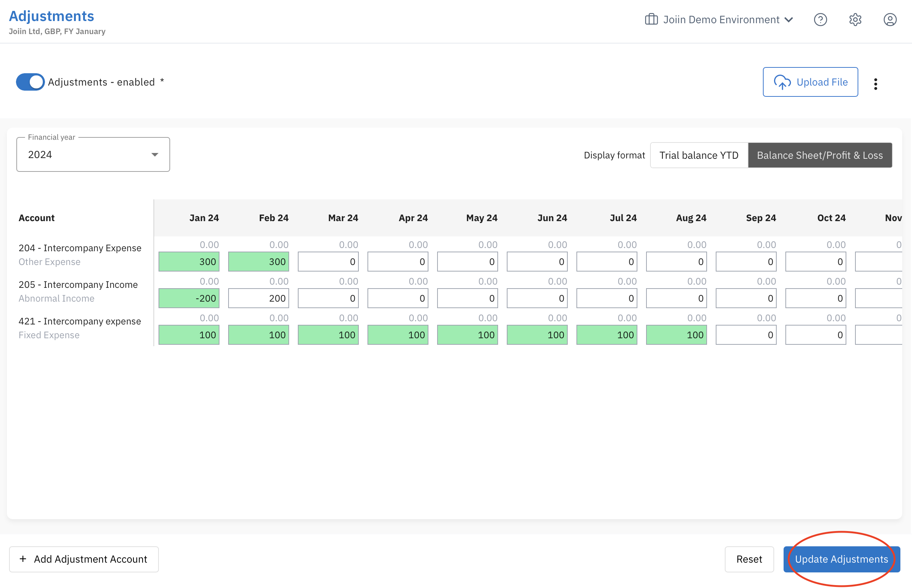Select Balance Sheet/Profit & Loss format
Image resolution: width=912 pixels, height=588 pixels.
coord(819,156)
